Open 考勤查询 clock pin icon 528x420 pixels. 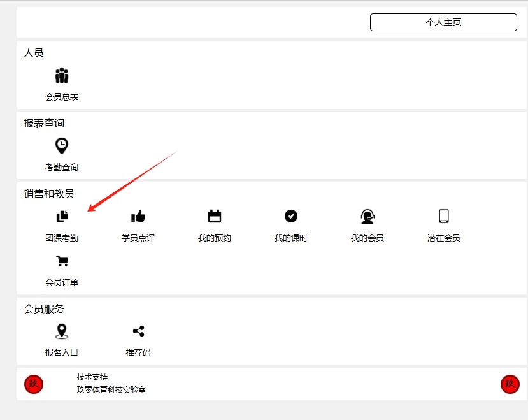(62, 146)
